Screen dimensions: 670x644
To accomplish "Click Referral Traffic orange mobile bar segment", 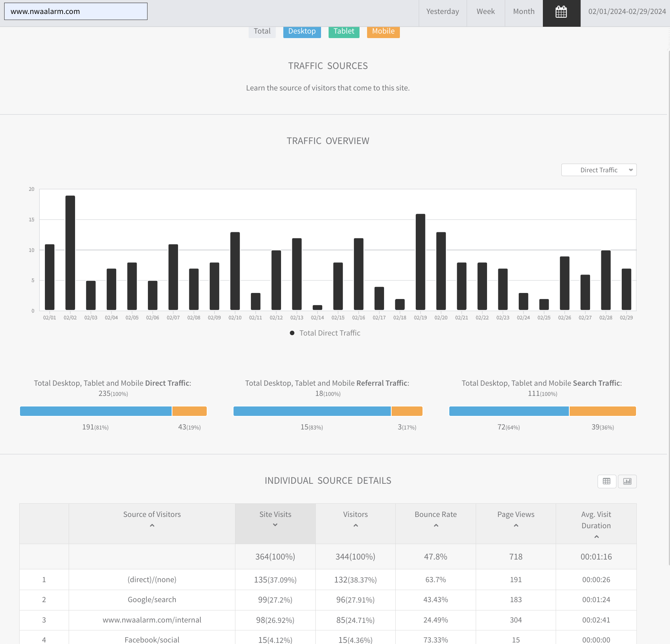I will [x=407, y=411].
